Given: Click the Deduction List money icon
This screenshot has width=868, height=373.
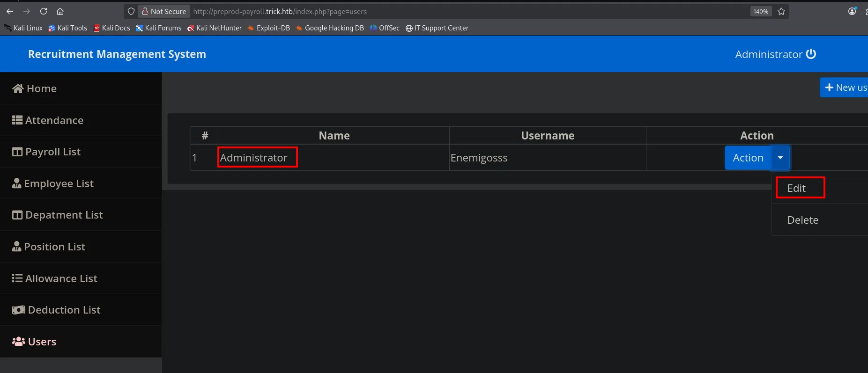Looking at the screenshot, I should [19, 310].
